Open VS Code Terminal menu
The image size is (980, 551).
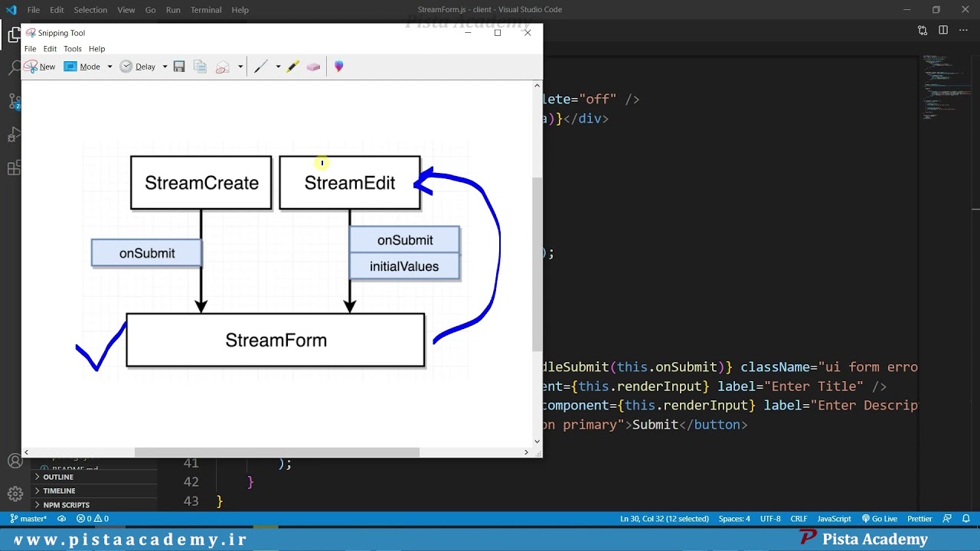206,10
